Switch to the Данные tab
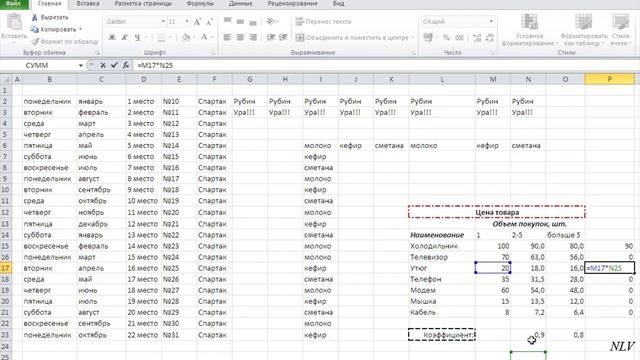This screenshot has width=640, height=360. 240,4
